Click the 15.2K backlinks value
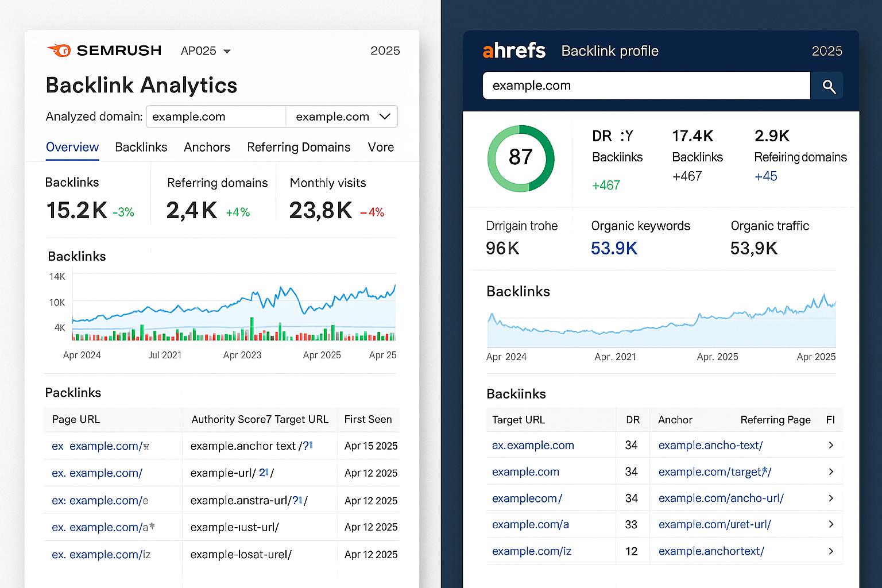The width and height of the screenshot is (882, 588). coord(77,210)
